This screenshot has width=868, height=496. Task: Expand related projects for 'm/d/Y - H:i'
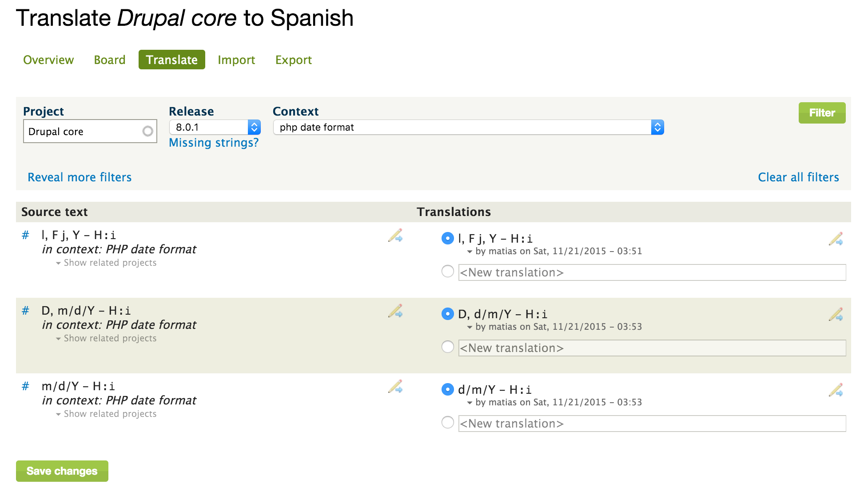[106, 414]
